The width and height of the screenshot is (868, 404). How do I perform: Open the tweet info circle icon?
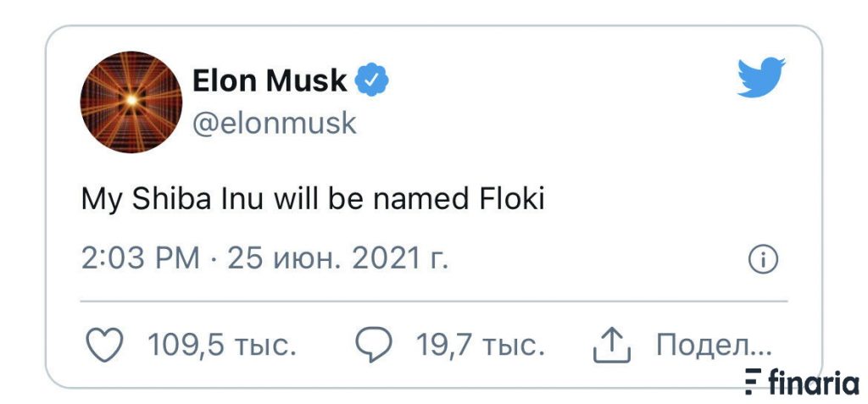(763, 259)
